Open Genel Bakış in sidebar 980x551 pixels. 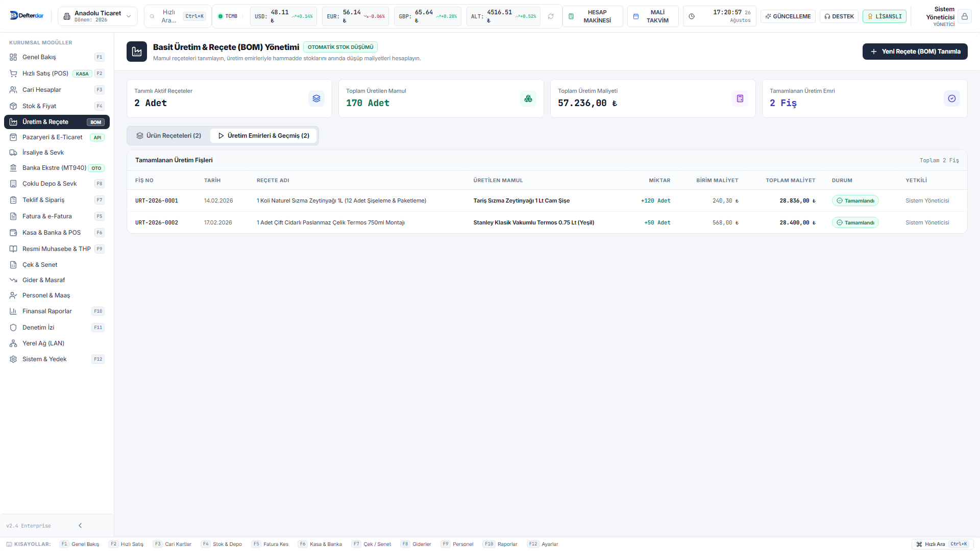pyautogui.click(x=57, y=57)
